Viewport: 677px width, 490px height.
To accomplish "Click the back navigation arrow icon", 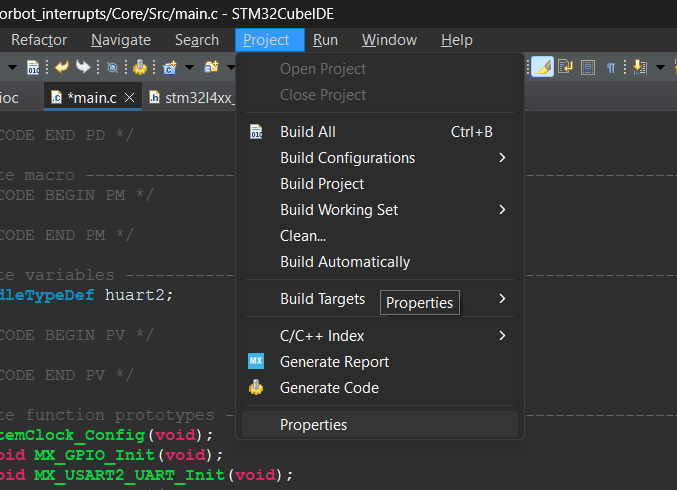I will 62,67.
